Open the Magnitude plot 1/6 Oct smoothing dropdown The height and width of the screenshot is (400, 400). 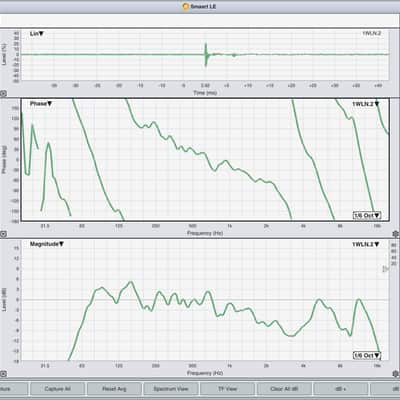pos(367,355)
